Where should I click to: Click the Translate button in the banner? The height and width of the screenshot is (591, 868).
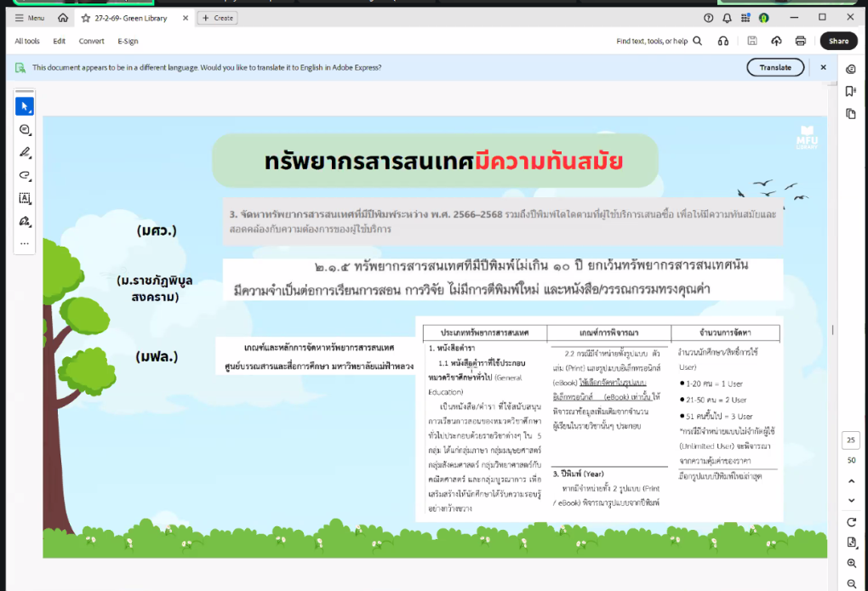774,67
